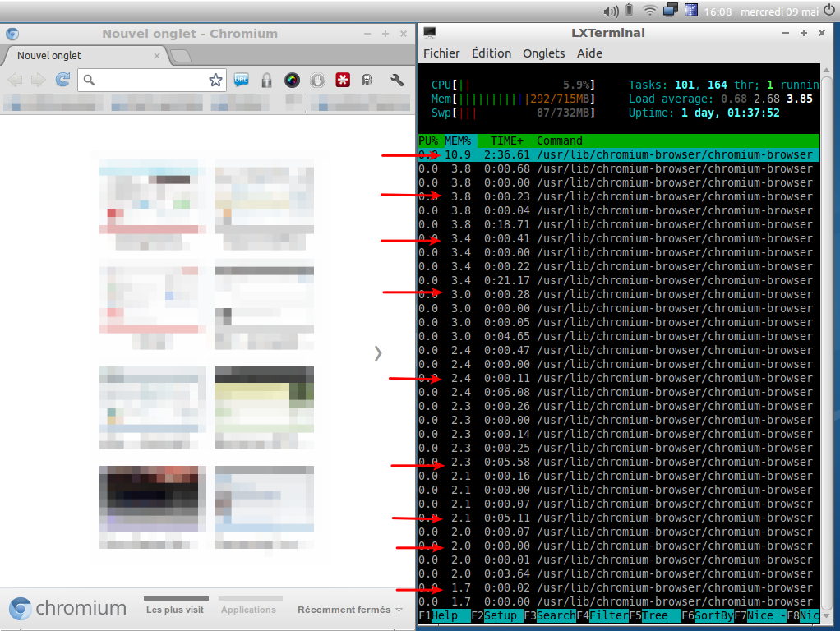Open the Aide menu in LXTerminal
This screenshot has height=631, width=840.
(589, 53)
